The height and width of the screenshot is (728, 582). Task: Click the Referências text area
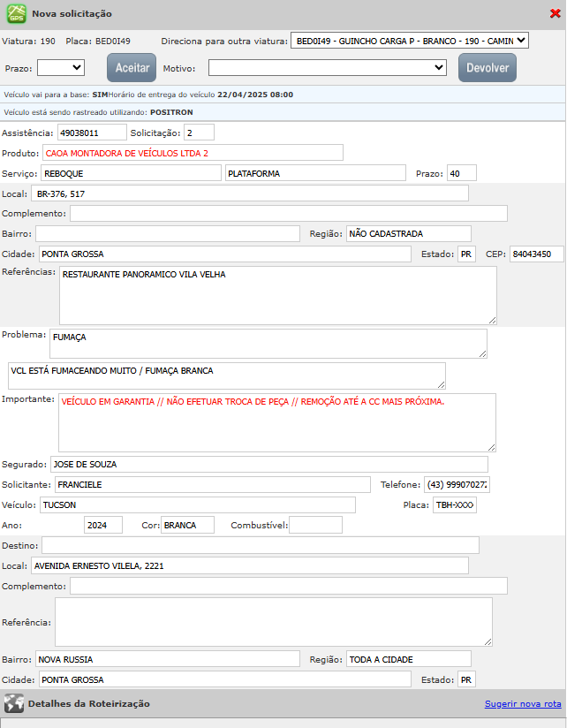(277, 295)
